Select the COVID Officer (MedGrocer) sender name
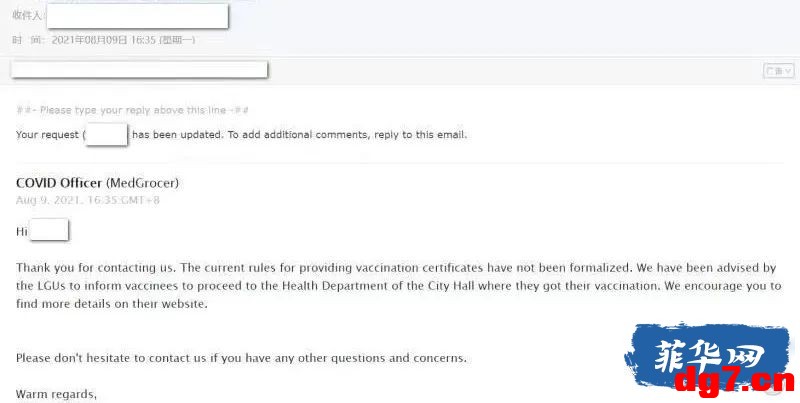The width and height of the screenshot is (800, 403). (x=97, y=183)
